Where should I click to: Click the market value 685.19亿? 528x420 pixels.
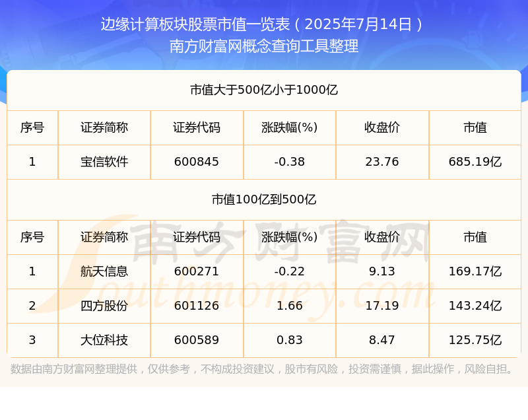[475, 162]
